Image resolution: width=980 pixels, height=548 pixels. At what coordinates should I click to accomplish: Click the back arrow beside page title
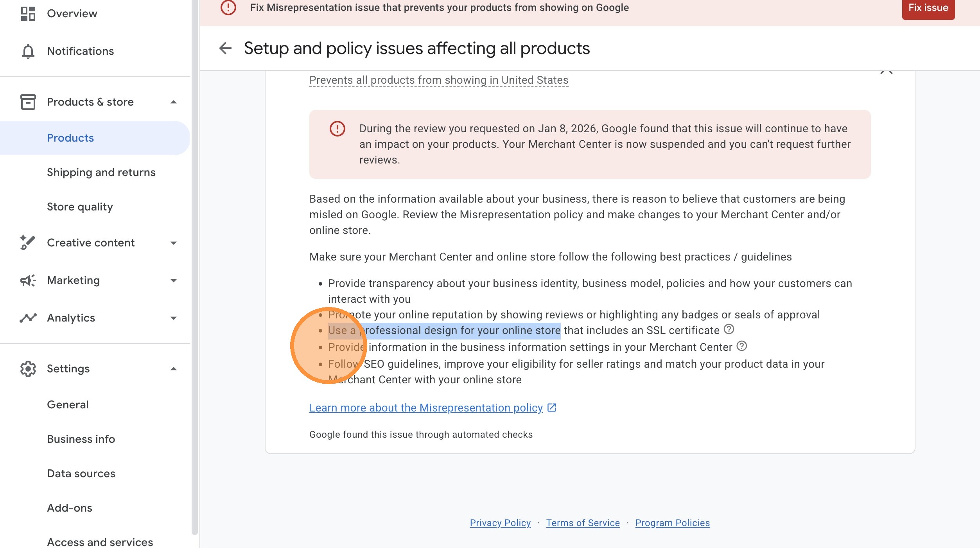[225, 48]
